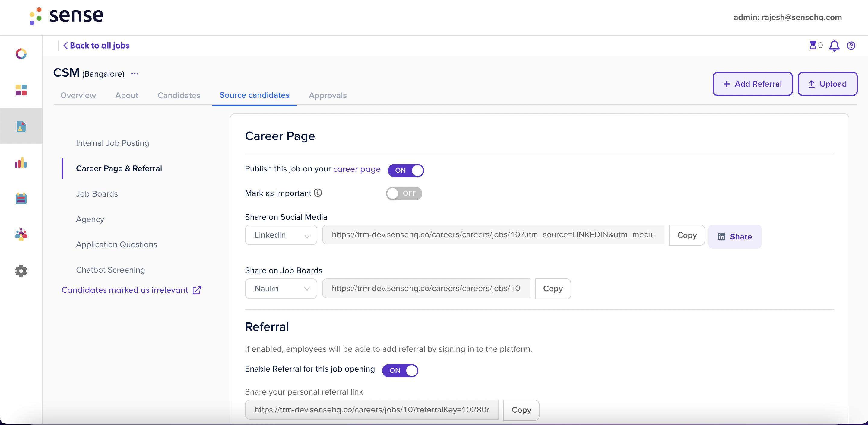Select Career Page & Referral section
The width and height of the screenshot is (868, 425).
click(119, 168)
